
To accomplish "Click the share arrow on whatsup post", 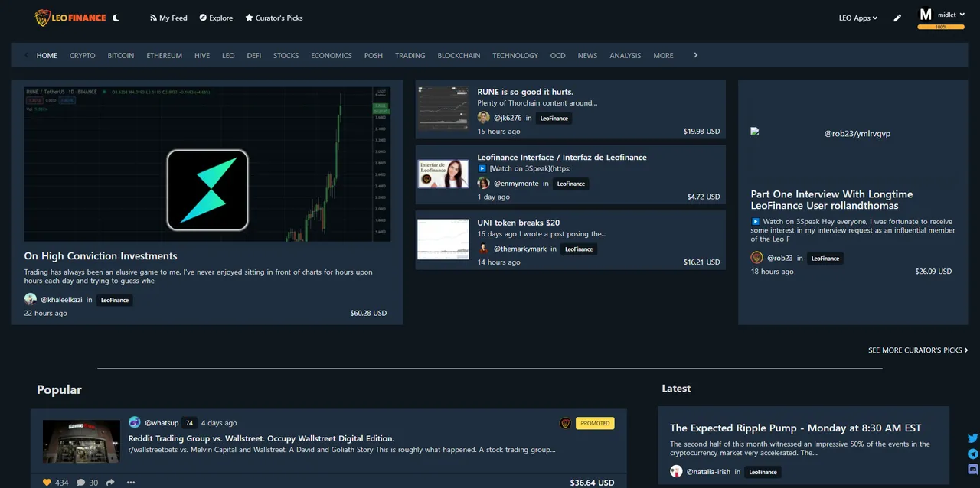I will pos(110,483).
